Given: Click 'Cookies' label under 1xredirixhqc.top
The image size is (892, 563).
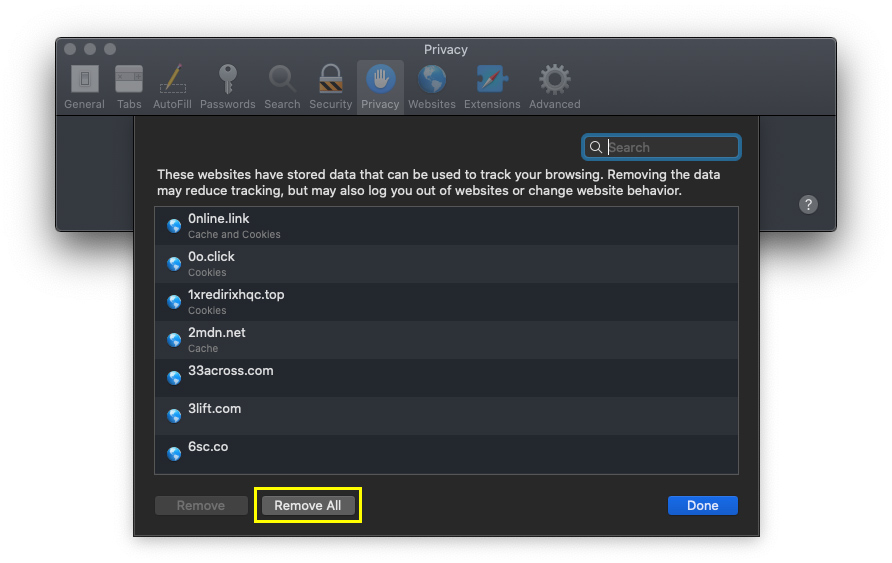Looking at the screenshot, I should pos(207,311).
